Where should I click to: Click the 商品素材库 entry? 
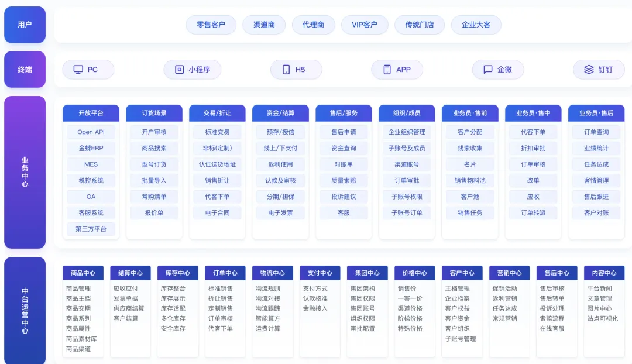click(x=81, y=339)
